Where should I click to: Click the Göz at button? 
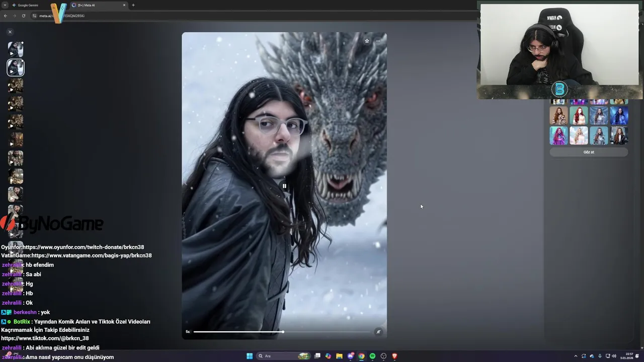click(x=589, y=152)
